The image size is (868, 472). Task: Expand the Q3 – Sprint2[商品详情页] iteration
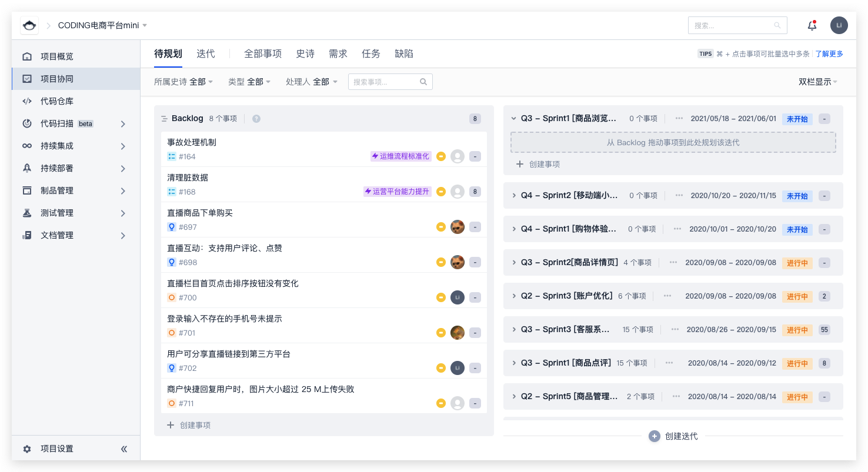(513, 262)
